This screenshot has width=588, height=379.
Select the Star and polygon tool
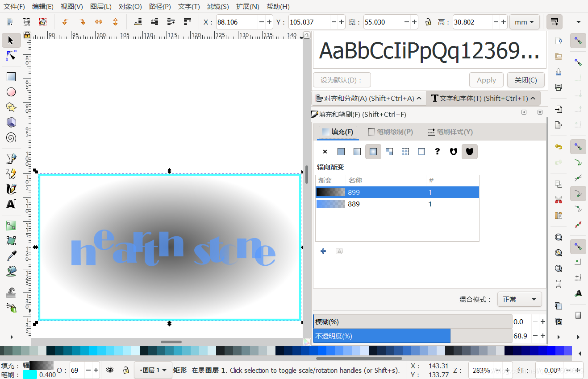(x=11, y=107)
